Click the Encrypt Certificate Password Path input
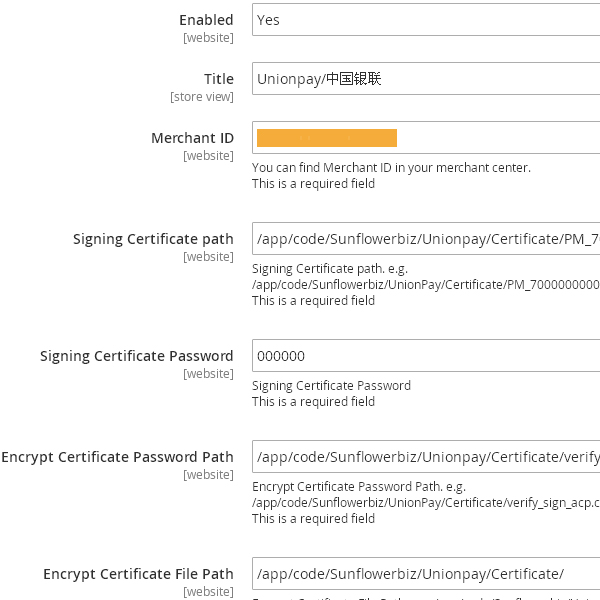 (x=425, y=457)
